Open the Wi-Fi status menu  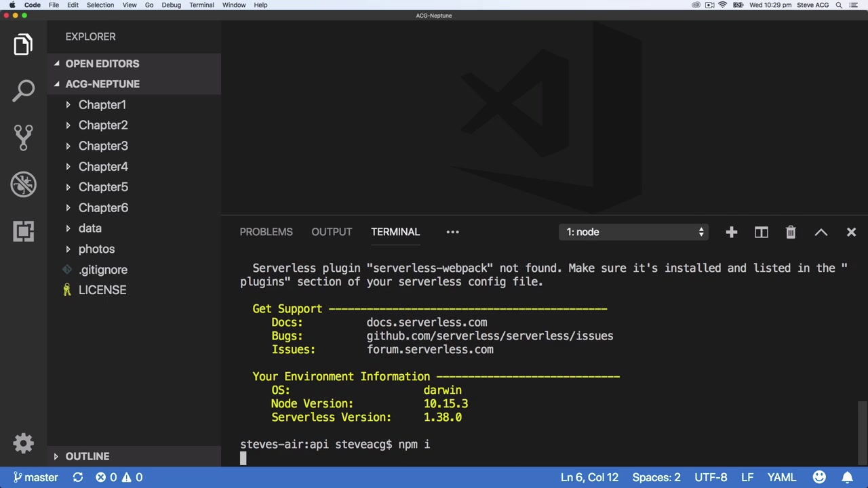coord(723,5)
